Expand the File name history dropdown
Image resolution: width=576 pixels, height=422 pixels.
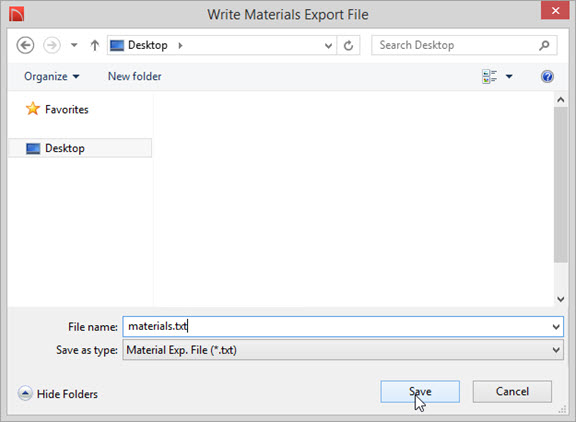[556, 327]
